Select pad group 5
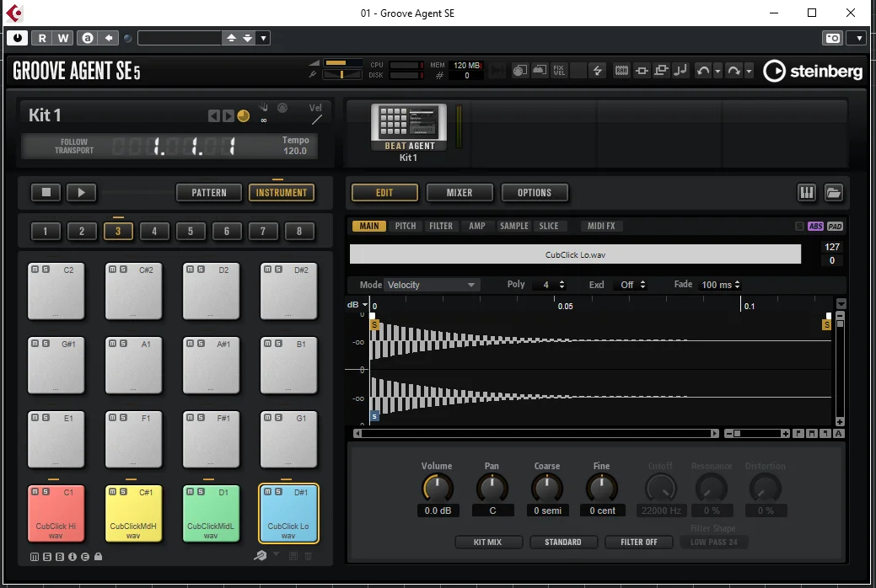 click(191, 231)
